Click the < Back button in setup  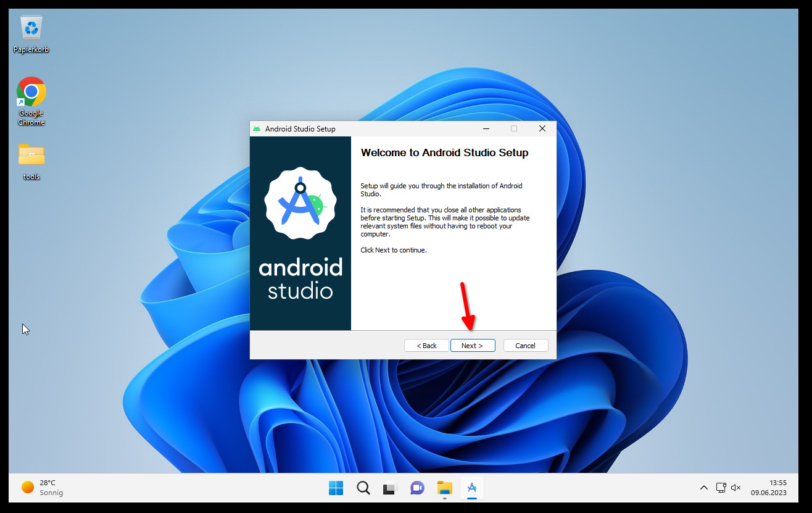(x=426, y=346)
